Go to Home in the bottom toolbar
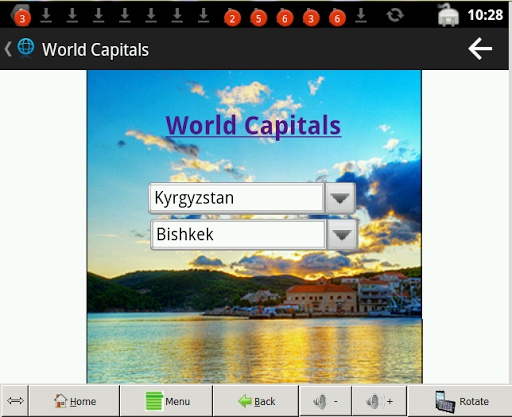 click(74, 401)
